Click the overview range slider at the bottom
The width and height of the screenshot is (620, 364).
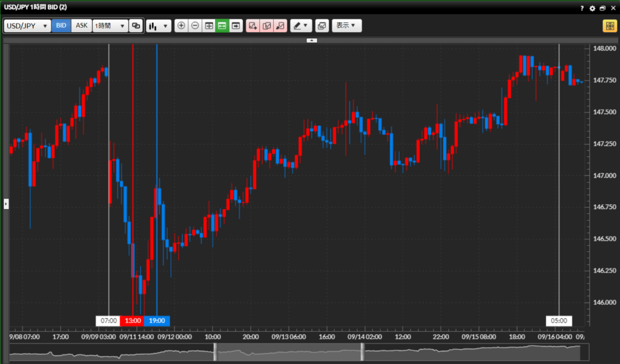click(x=288, y=353)
